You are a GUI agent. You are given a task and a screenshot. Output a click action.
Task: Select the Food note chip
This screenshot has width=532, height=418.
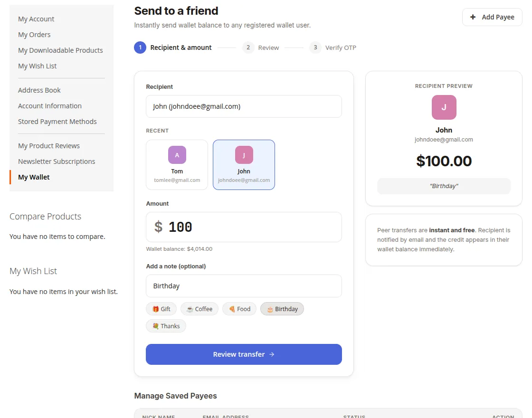239,309
